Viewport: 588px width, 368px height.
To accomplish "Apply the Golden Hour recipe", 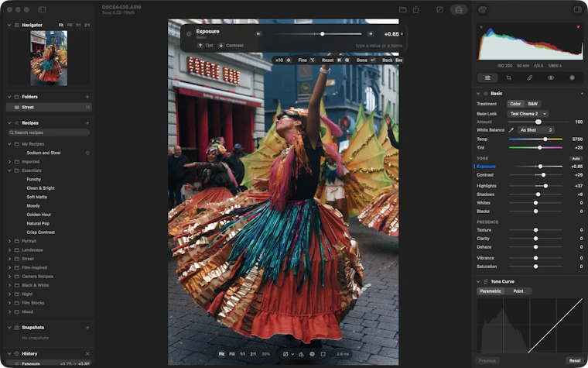I will coord(39,215).
